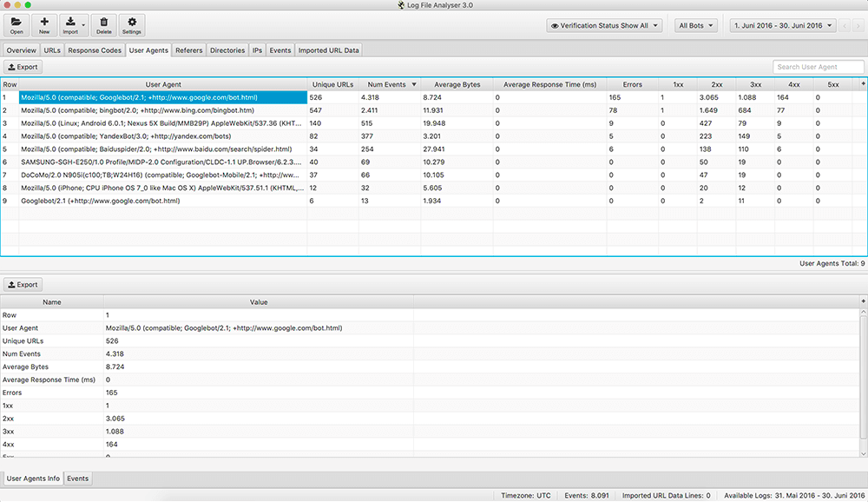Sort by the 3xx column header

coord(756,85)
